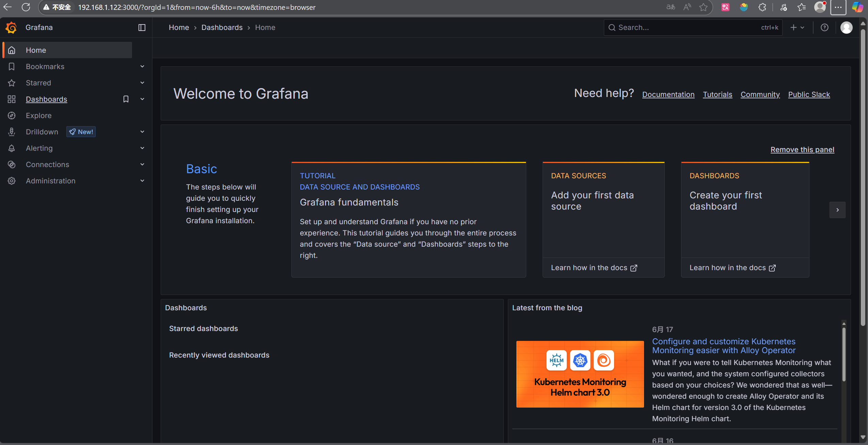This screenshot has width=868, height=445.
Task: Open the help question mark icon
Action: point(824,28)
